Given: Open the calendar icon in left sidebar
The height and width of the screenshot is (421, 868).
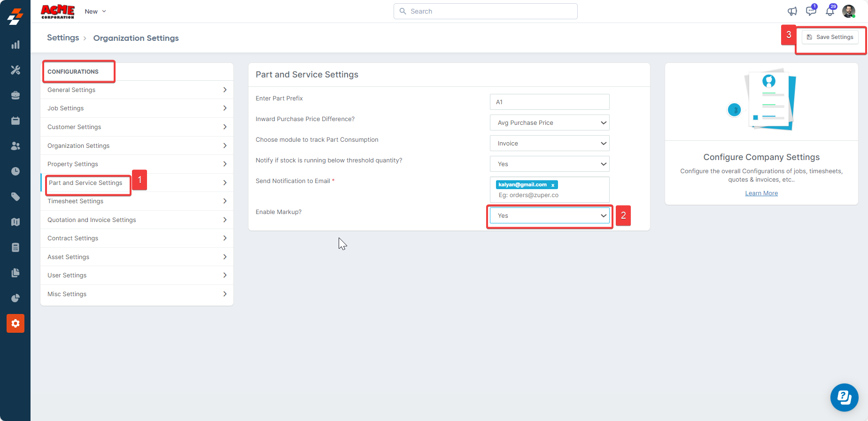Looking at the screenshot, I should pyautogui.click(x=15, y=121).
